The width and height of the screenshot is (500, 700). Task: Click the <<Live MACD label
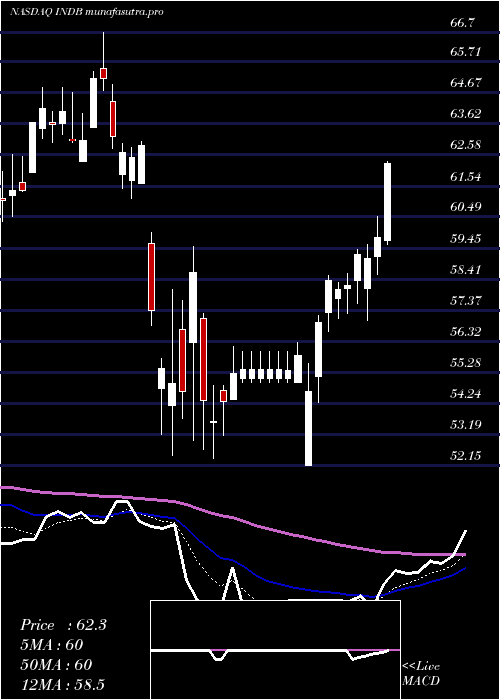421,674
